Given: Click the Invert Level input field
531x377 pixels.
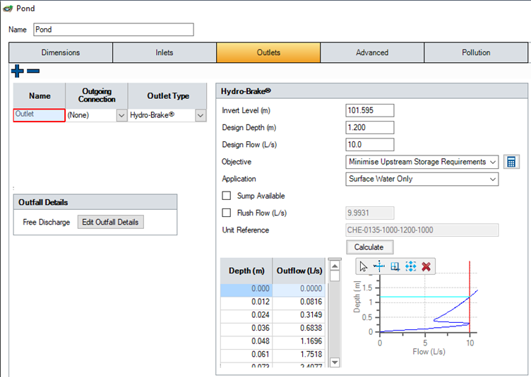Looking at the screenshot, I should click(370, 110).
